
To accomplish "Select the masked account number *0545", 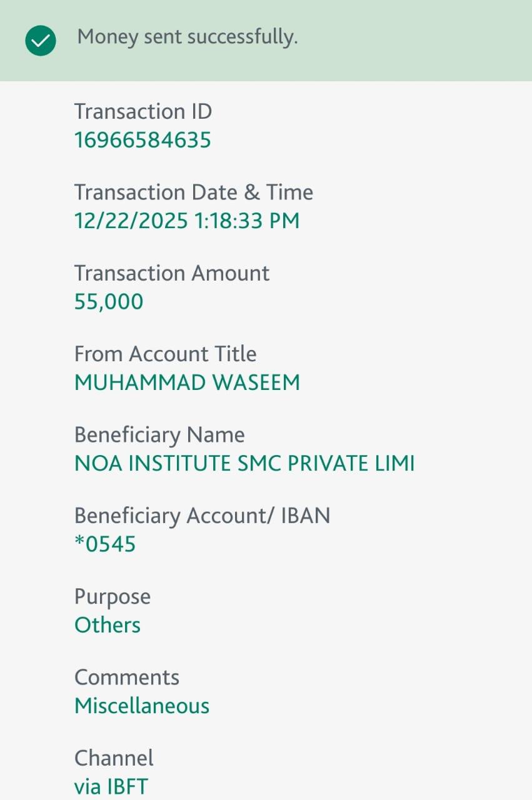I will (105, 544).
